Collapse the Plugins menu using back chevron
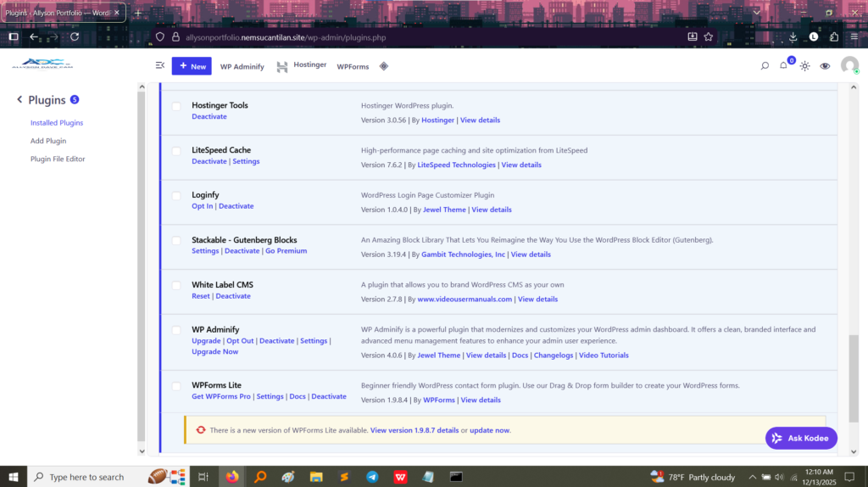 coord(19,100)
